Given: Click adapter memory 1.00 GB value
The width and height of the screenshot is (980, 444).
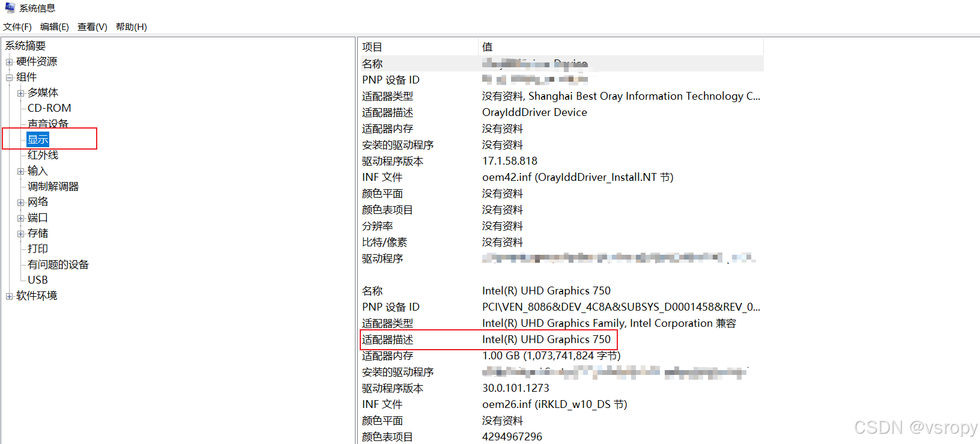Looking at the screenshot, I should point(551,356).
